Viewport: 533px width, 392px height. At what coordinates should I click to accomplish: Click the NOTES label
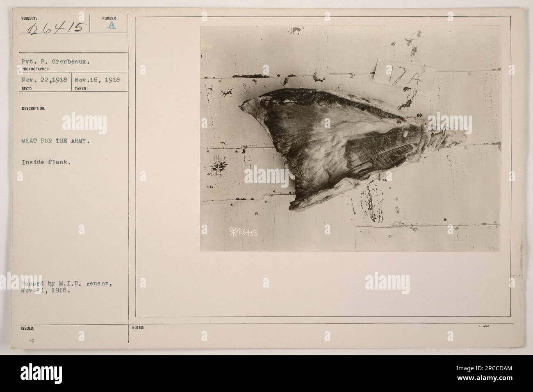[137, 328]
